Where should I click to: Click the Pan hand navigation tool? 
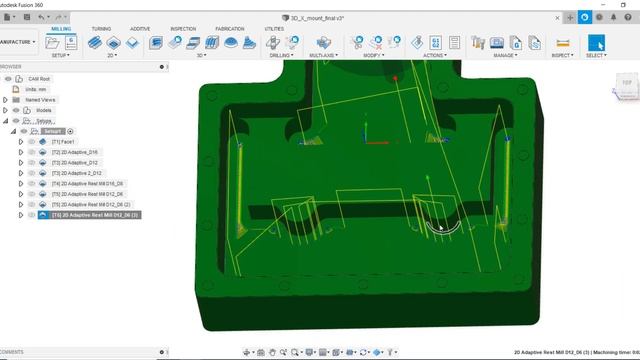[x=272, y=352]
